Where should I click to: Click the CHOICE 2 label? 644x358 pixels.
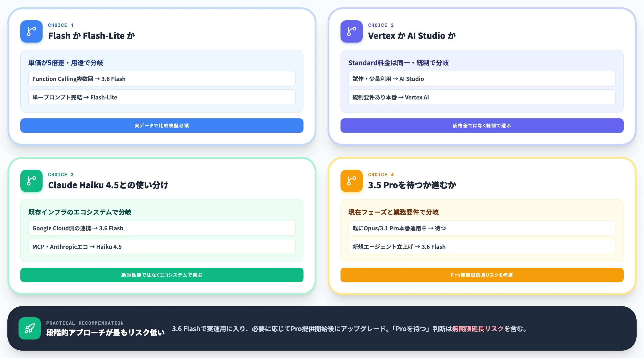[x=381, y=25]
